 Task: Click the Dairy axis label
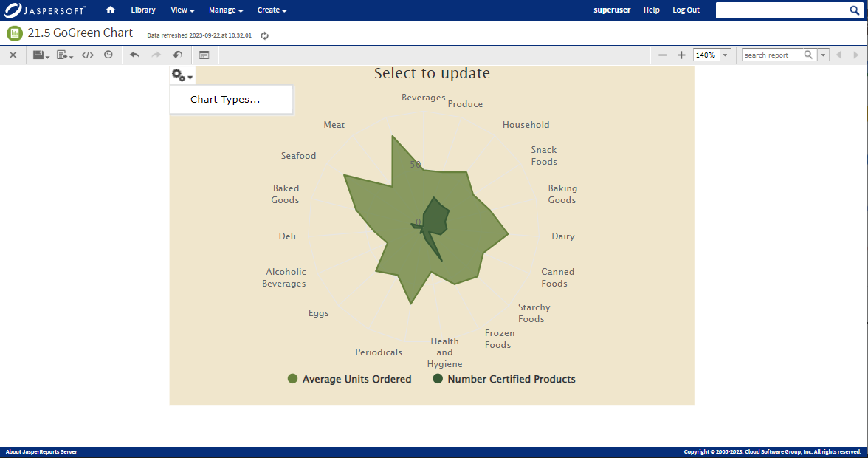[563, 236]
